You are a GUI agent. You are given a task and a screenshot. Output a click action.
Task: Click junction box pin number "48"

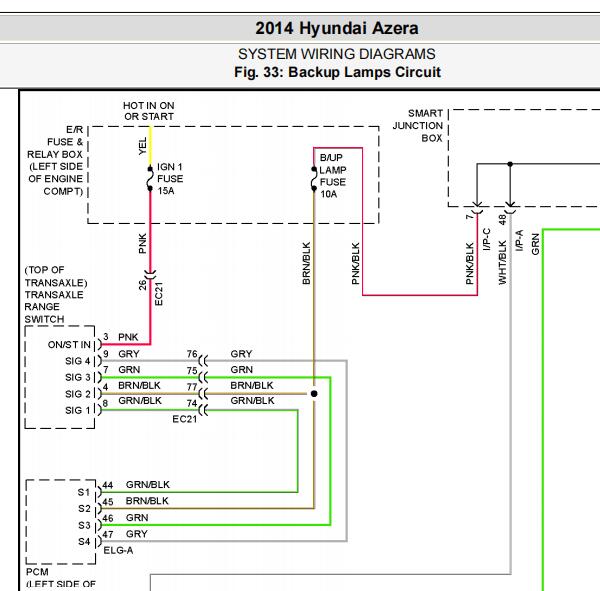pyautogui.click(x=502, y=219)
